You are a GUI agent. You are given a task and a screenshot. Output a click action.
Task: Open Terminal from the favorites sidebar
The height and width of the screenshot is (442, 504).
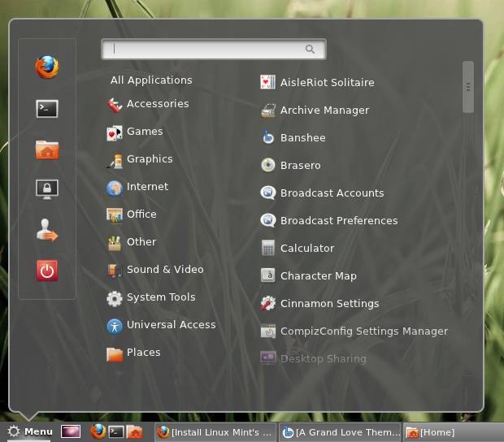(x=47, y=108)
